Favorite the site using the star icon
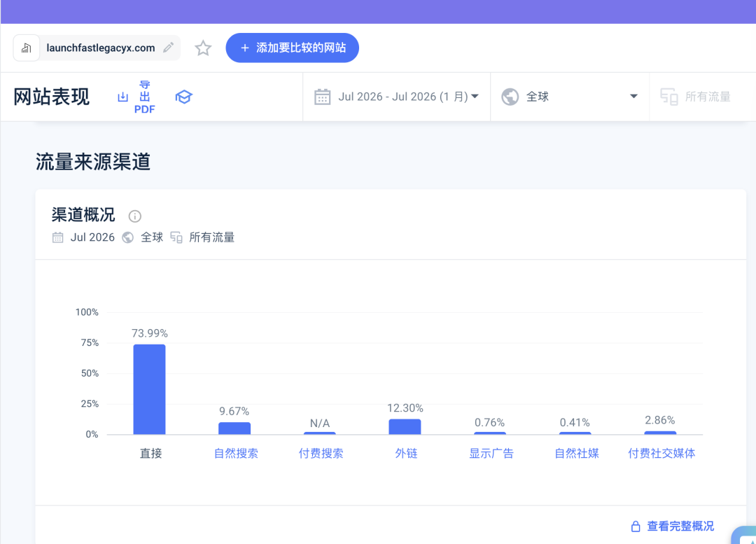 point(203,48)
